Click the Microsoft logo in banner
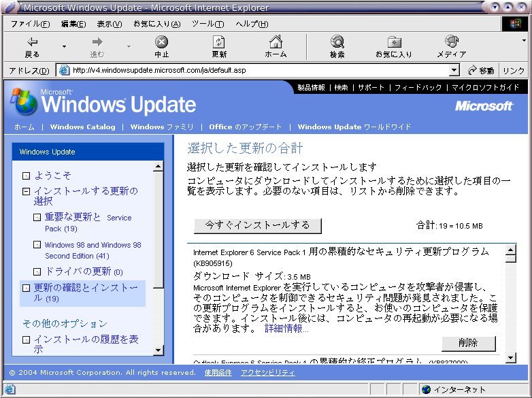 tap(484, 106)
